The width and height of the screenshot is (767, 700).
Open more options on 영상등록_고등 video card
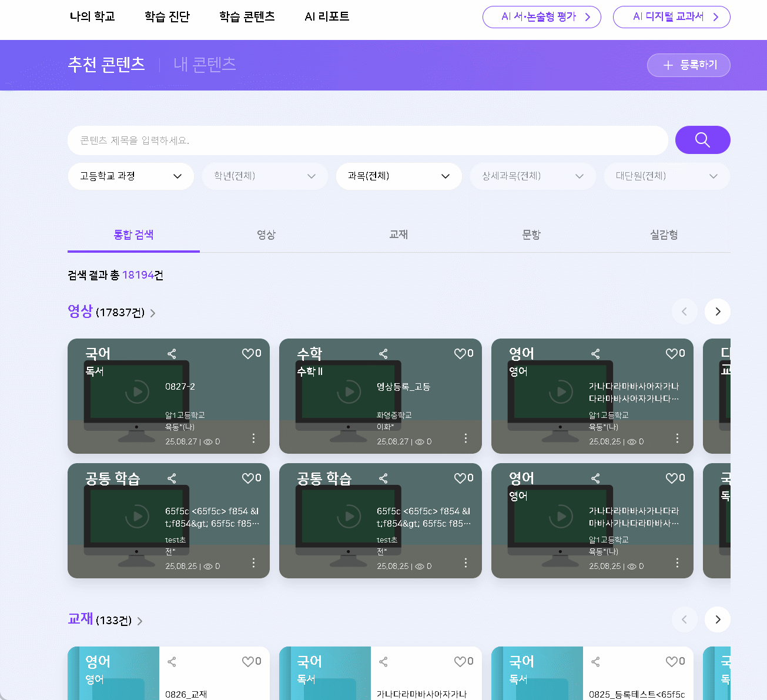click(x=465, y=438)
